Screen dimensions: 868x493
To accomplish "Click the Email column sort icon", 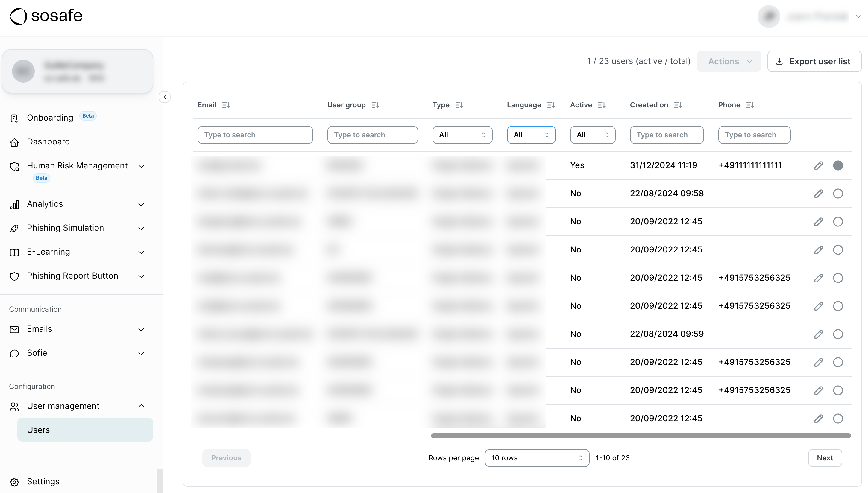I will click(x=226, y=105).
